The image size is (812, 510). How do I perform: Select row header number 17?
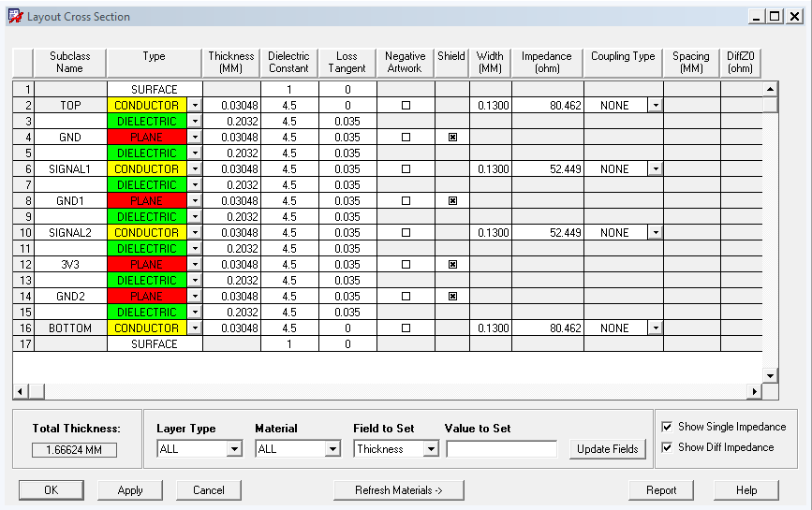click(x=23, y=344)
